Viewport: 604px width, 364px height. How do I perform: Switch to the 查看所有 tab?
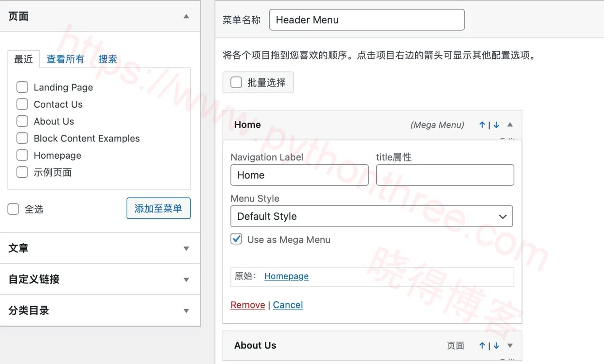coord(65,59)
